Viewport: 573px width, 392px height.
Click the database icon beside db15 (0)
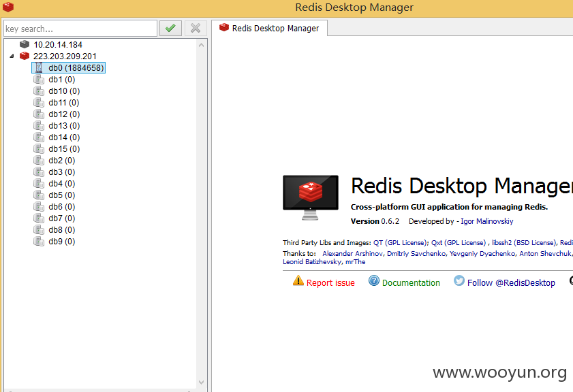[x=39, y=148]
